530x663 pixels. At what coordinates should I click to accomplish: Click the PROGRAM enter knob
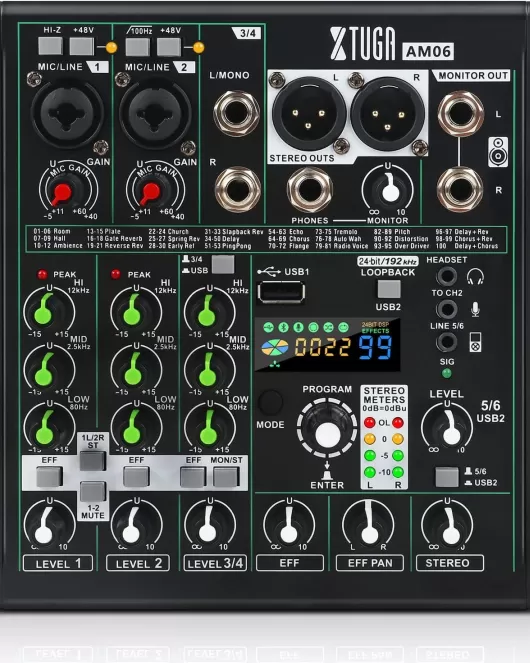pos(327,433)
